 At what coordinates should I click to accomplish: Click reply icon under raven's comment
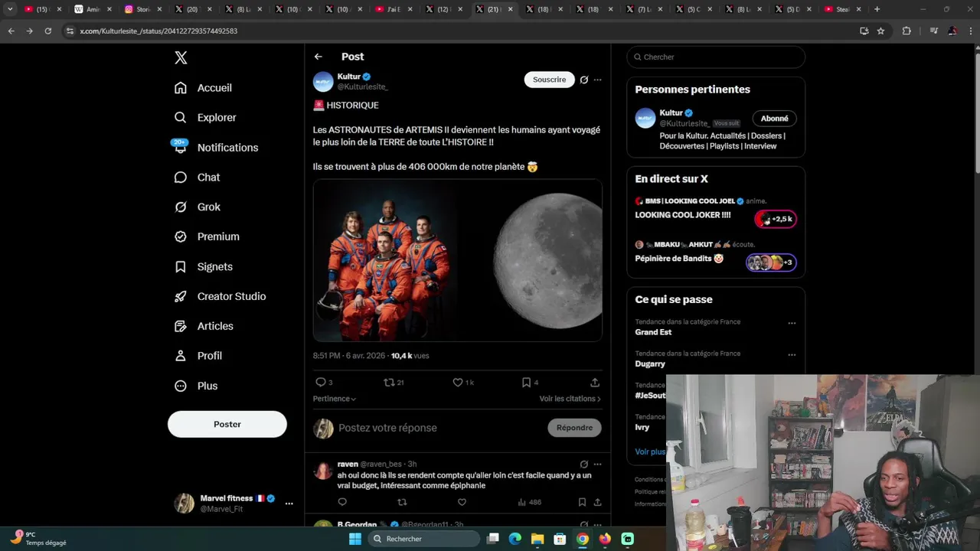pos(342,502)
